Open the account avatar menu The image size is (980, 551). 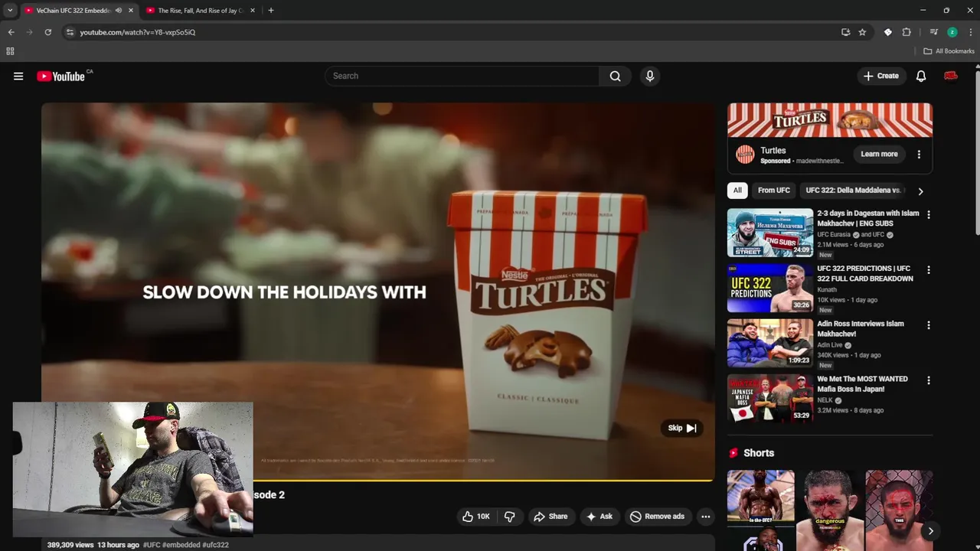click(951, 76)
